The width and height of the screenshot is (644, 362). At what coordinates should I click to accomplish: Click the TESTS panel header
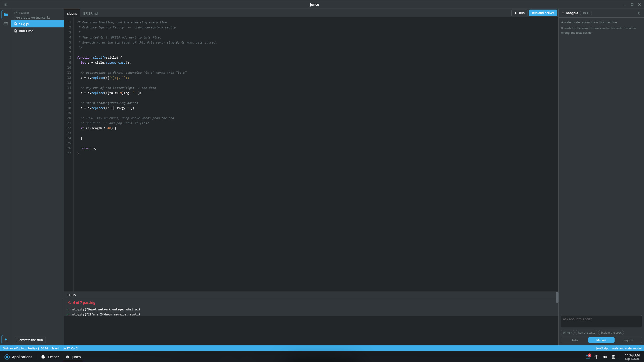pyautogui.click(x=71, y=295)
